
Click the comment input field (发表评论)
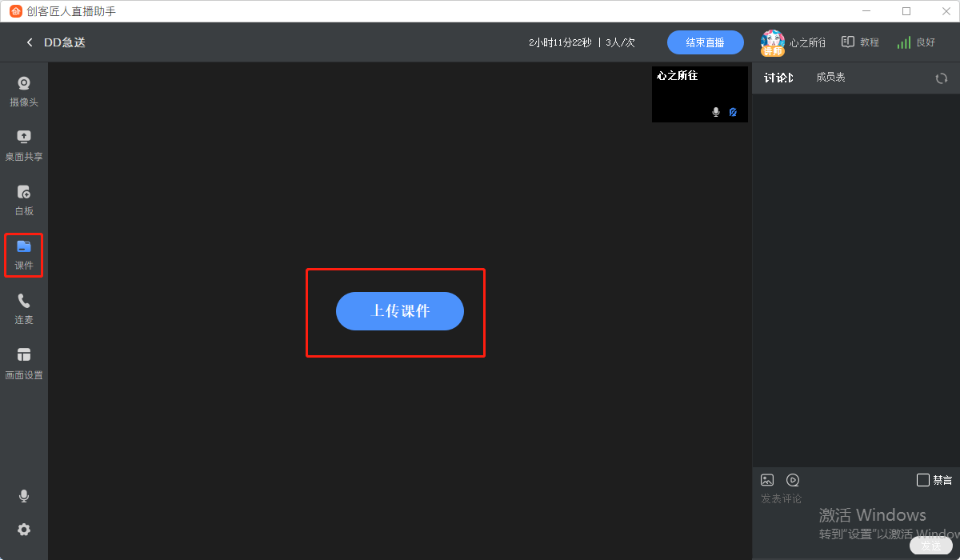point(856,512)
